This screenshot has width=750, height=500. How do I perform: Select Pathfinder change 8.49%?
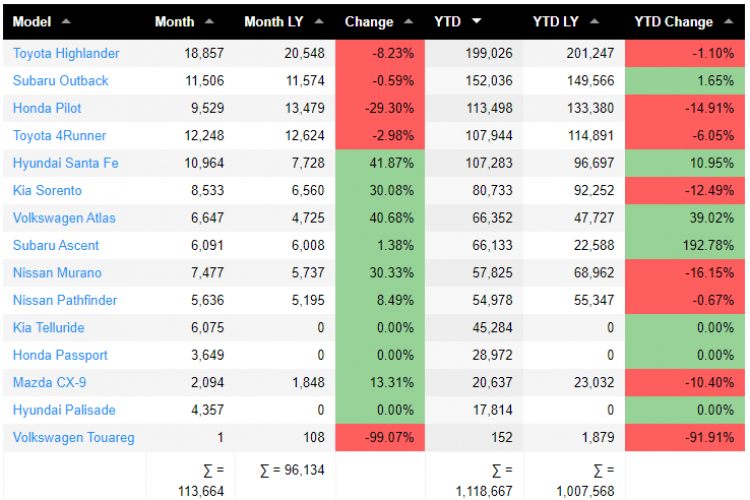380,300
